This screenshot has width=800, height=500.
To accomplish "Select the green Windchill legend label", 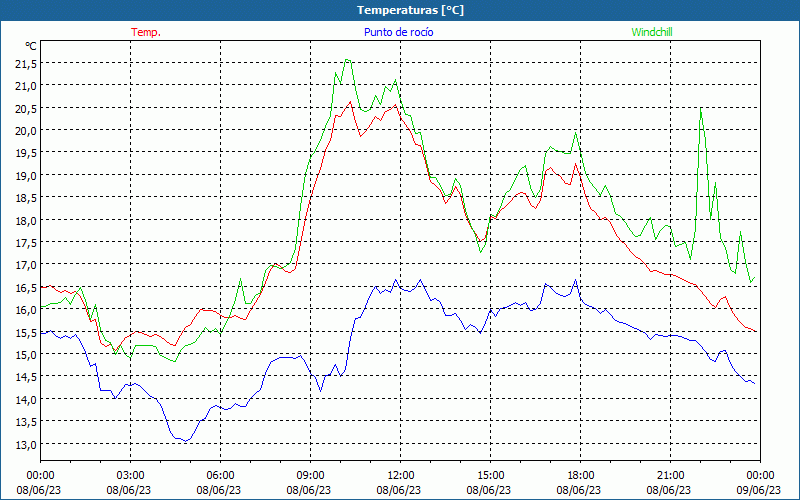I will [652, 32].
